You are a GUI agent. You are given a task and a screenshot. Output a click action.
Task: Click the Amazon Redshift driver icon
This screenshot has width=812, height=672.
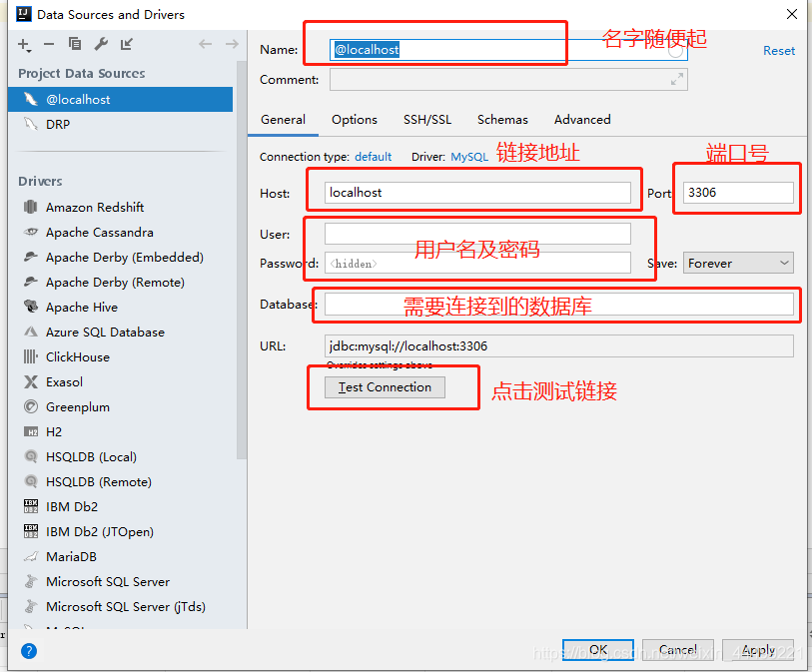pos(31,207)
